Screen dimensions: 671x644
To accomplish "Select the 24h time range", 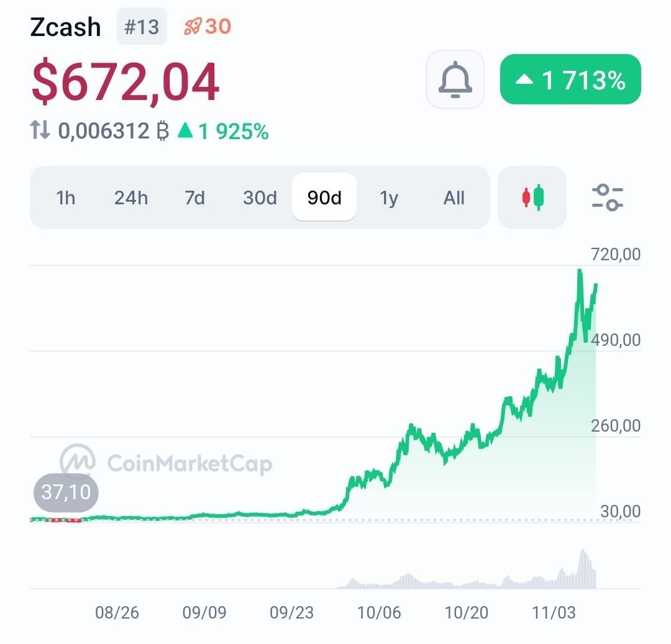I will point(131,197).
